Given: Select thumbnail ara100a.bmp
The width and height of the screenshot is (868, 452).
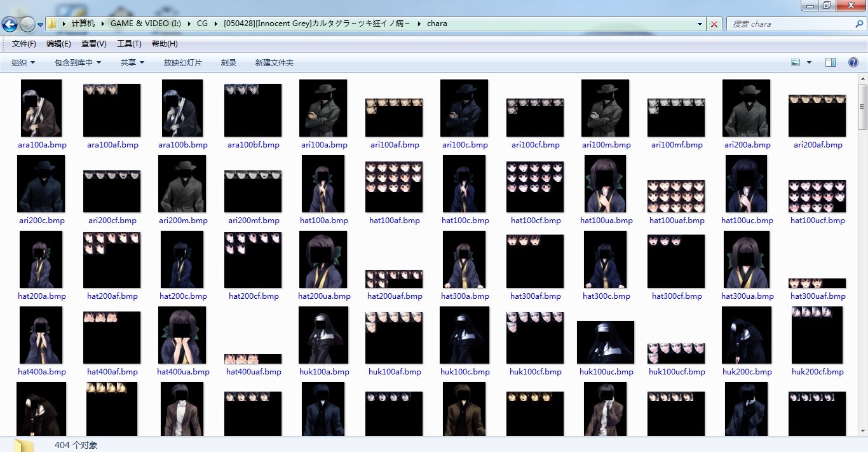Looking at the screenshot, I should (42, 108).
